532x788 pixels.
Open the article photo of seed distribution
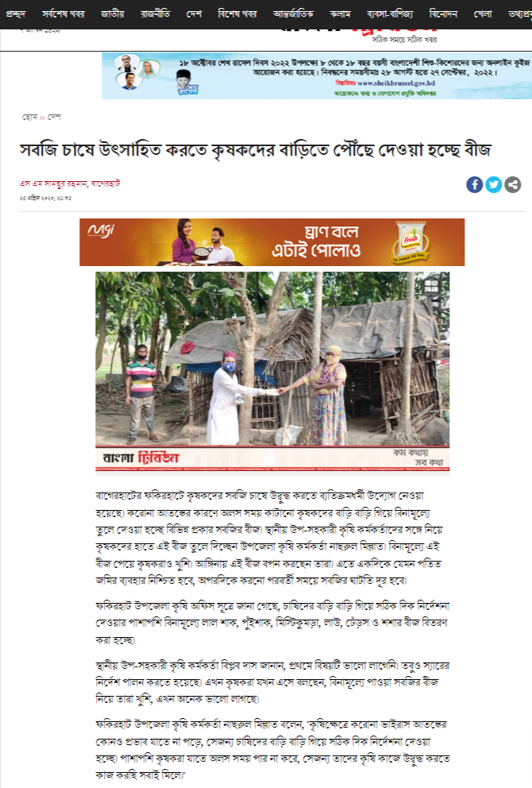[x=272, y=372]
